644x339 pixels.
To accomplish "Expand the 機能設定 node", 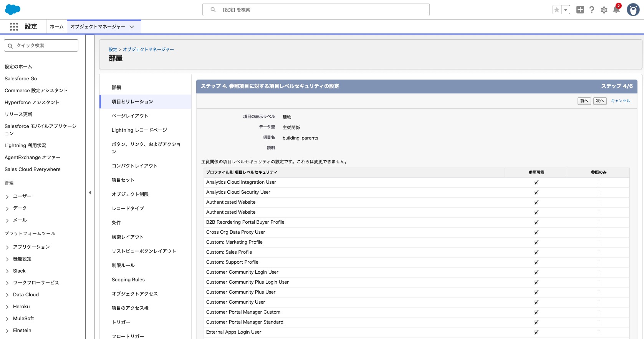I will pos(7,259).
